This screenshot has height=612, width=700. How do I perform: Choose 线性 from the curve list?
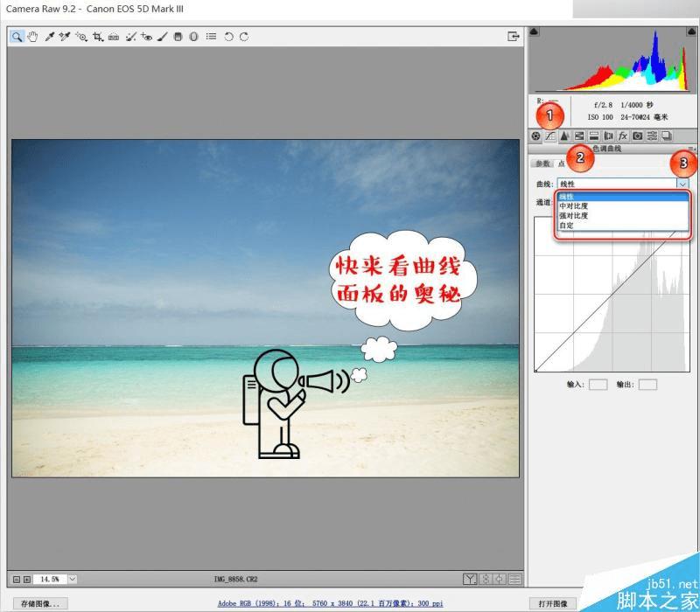[623, 197]
